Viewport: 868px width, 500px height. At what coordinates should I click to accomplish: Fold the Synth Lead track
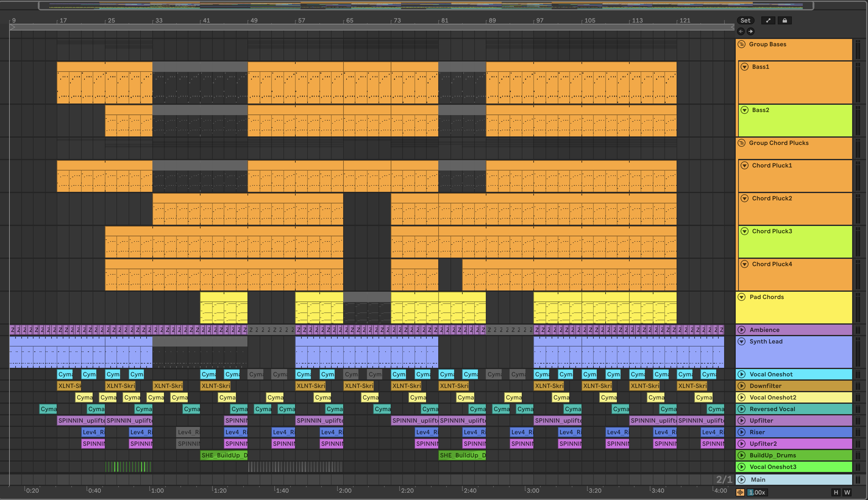742,342
